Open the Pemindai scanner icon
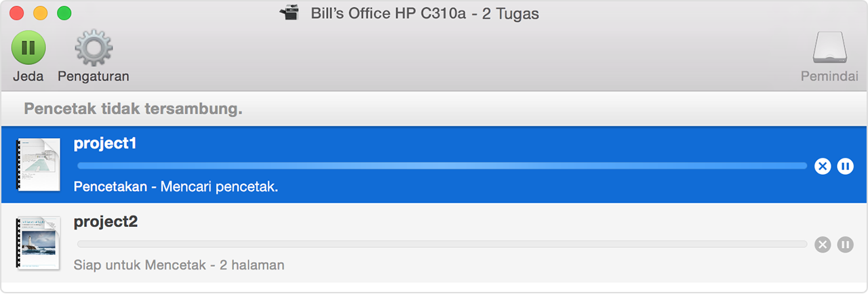Image resolution: width=868 pixels, height=294 pixels. click(x=829, y=48)
